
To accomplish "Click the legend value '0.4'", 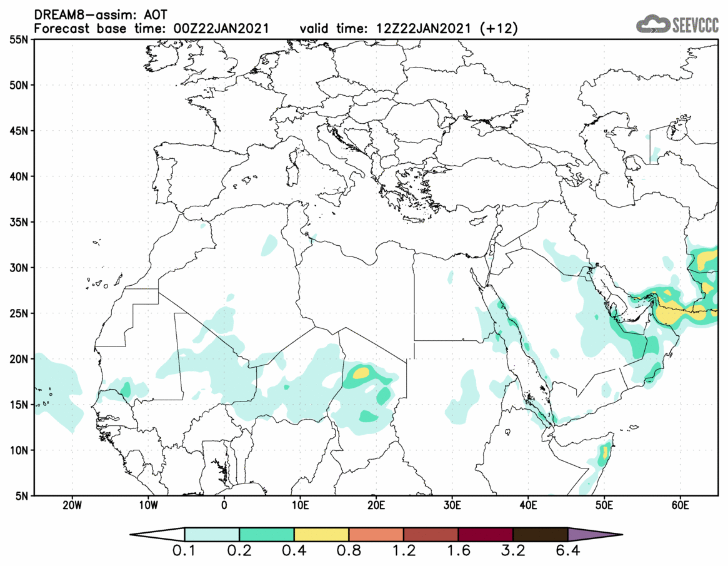I will [x=294, y=551].
